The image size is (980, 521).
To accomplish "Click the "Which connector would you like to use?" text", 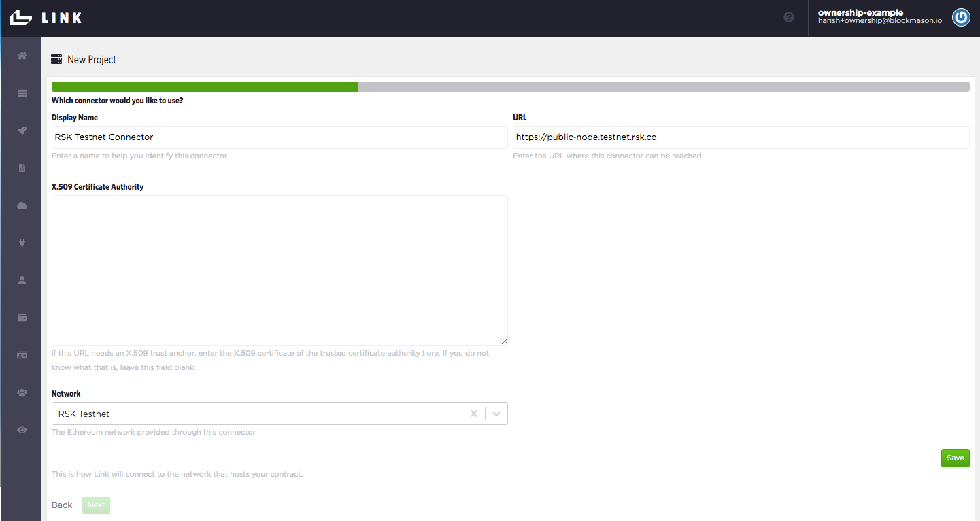I will [x=117, y=101].
